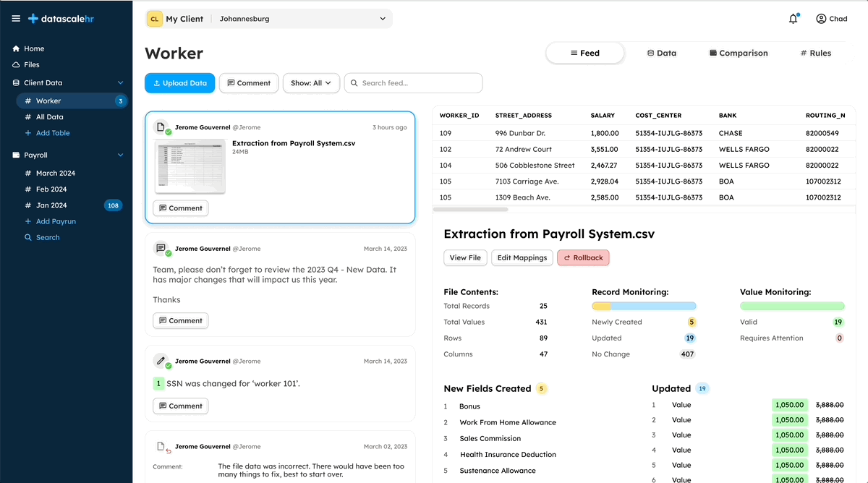
Task: Click the Rollback button for the extraction
Action: 583,257
